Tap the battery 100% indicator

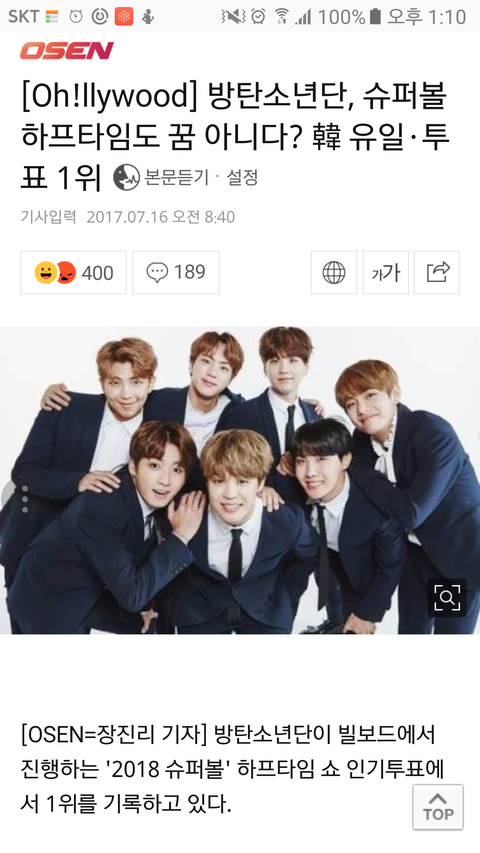point(349,17)
